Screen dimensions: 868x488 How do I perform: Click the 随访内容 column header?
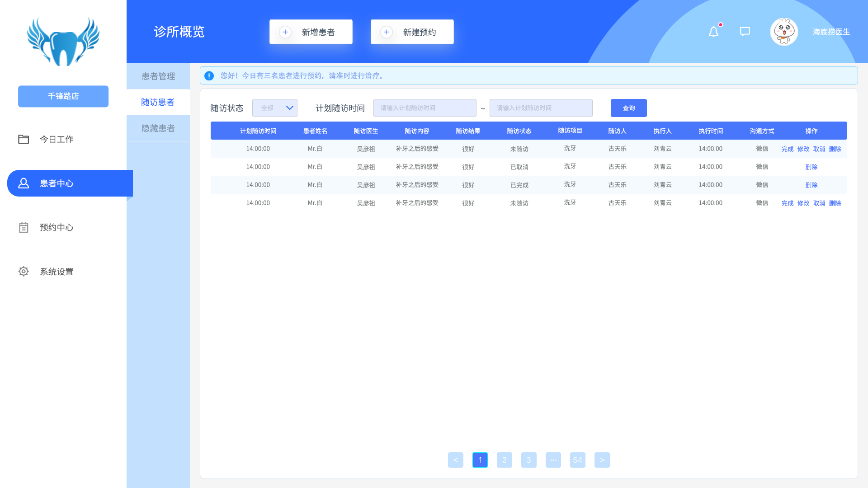417,131
